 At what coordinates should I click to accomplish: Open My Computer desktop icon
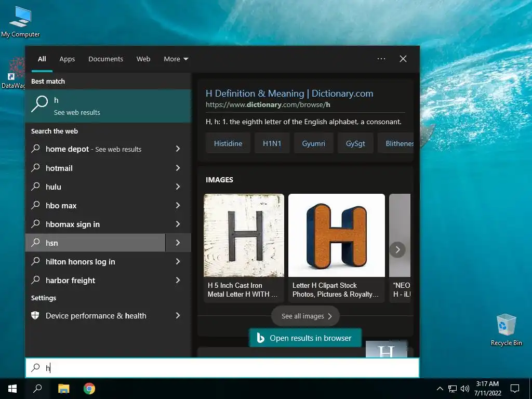pos(20,21)
